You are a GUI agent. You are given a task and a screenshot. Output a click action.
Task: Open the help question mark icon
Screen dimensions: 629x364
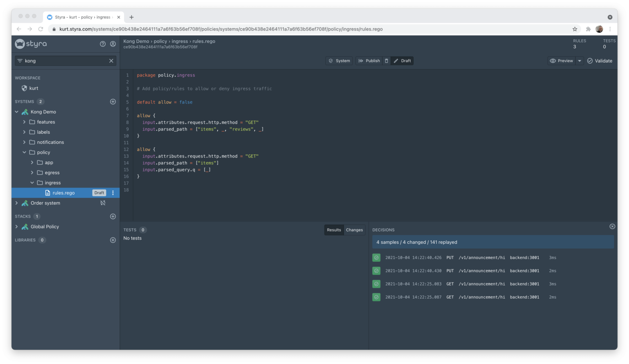coord(103,44)
